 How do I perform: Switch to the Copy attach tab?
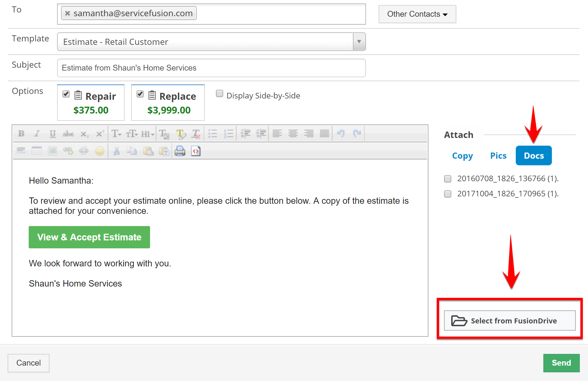click(463, 155)
